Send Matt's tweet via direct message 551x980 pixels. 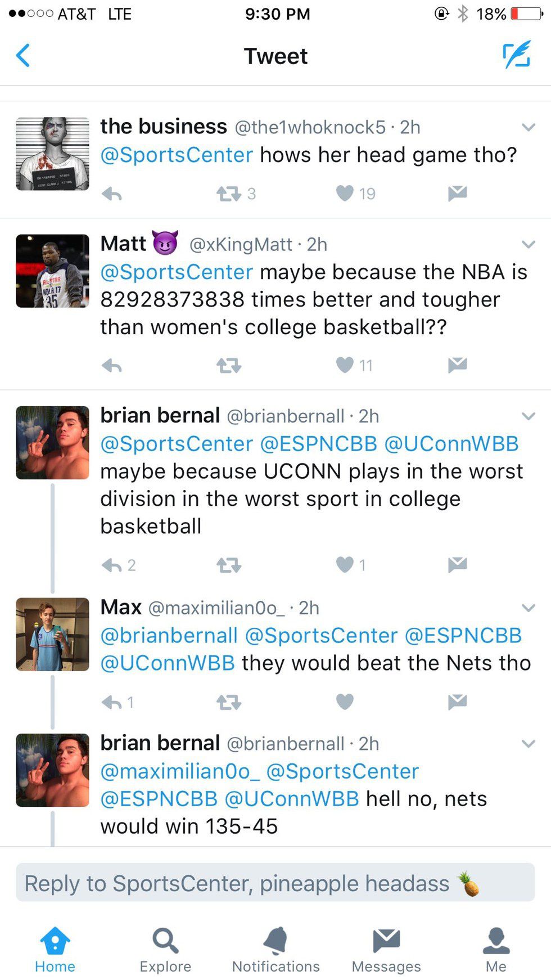(457, 366)
